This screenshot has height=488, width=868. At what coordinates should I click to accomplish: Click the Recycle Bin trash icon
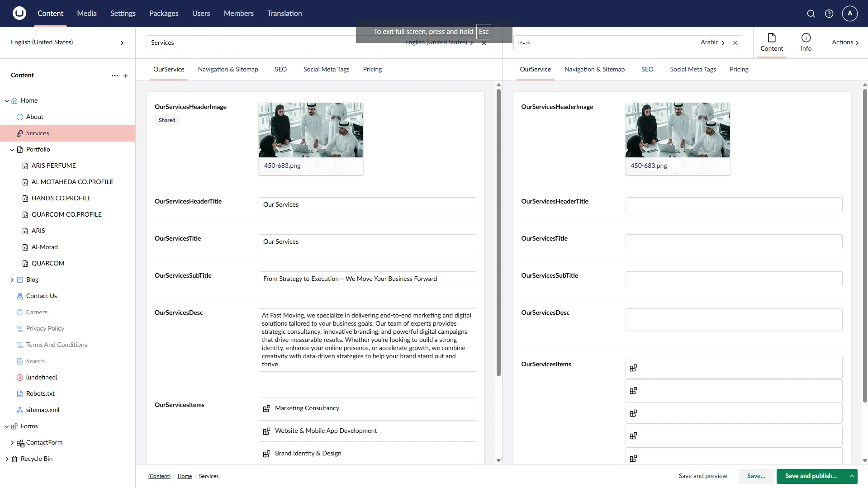14,459
